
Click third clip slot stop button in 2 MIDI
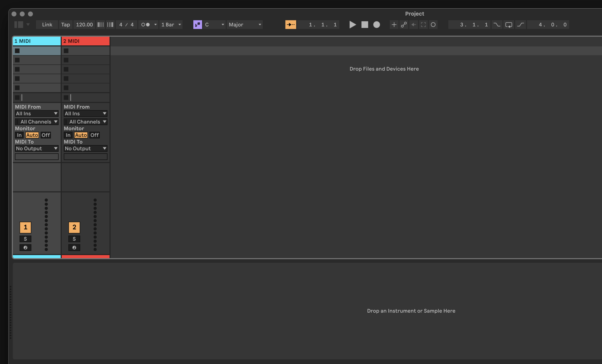pyautogui.click(x=66, y=69)
